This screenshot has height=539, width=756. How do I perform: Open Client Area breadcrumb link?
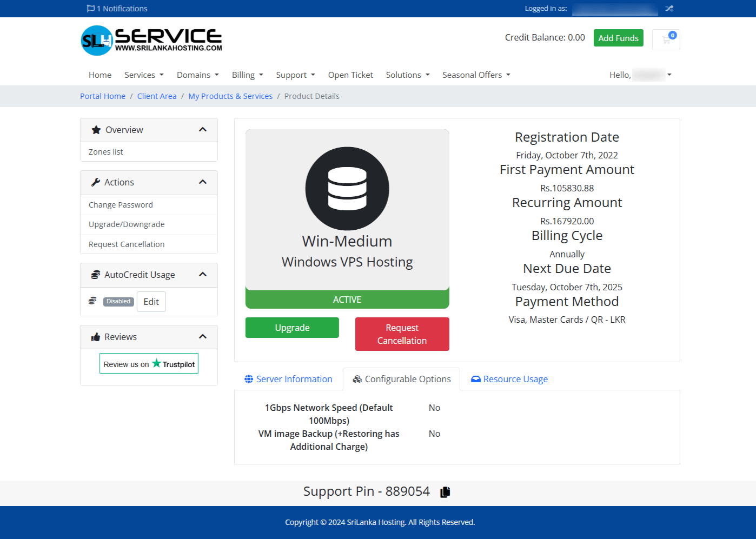(157, 96)
